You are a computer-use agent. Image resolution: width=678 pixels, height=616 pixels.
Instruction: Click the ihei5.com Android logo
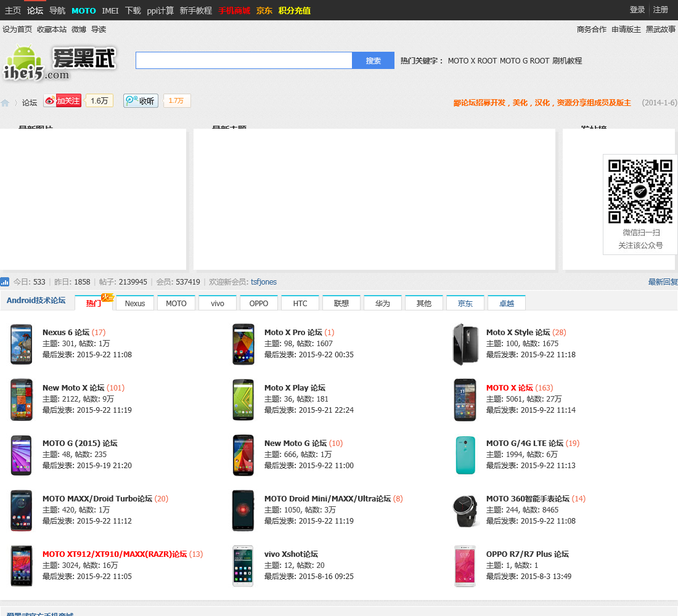tap(60, 63)
